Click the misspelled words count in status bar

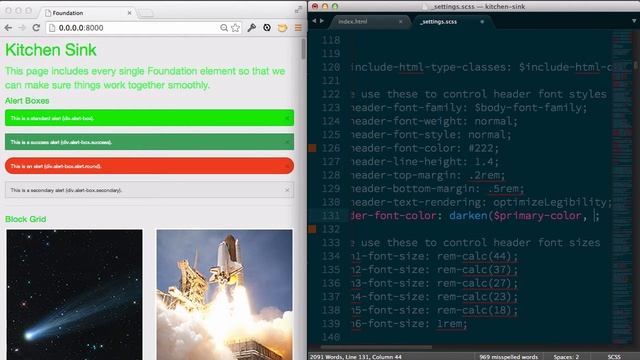tap(509, 357)
